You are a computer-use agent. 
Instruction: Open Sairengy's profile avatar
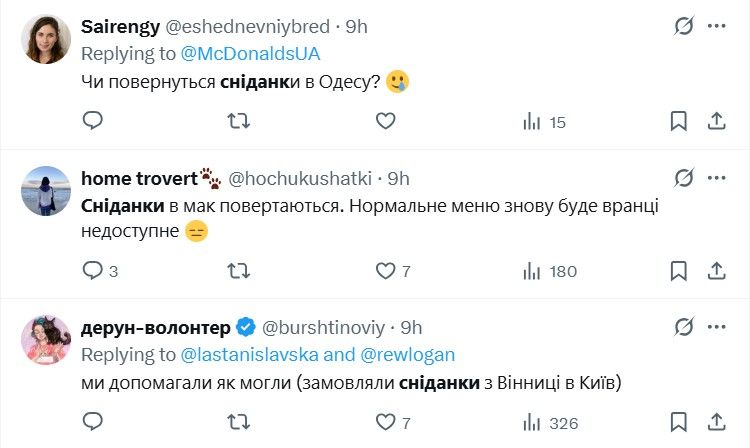[46, 40]
